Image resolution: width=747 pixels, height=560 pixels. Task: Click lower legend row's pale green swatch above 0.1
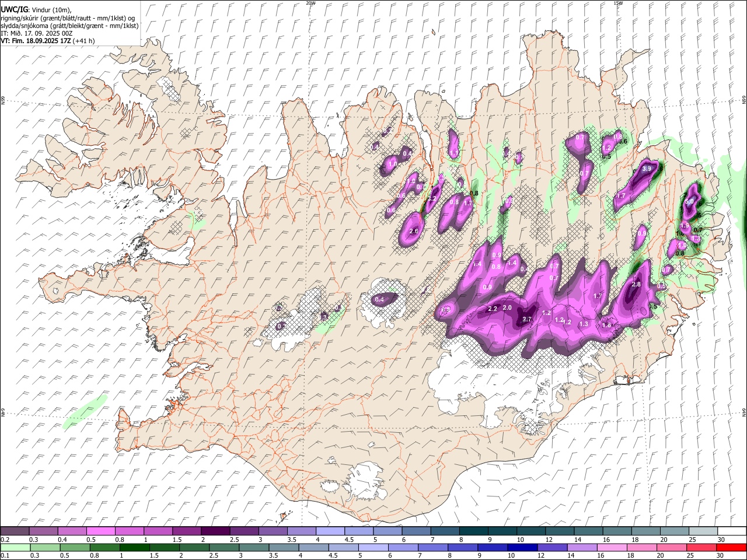click(x=15, y=547)
